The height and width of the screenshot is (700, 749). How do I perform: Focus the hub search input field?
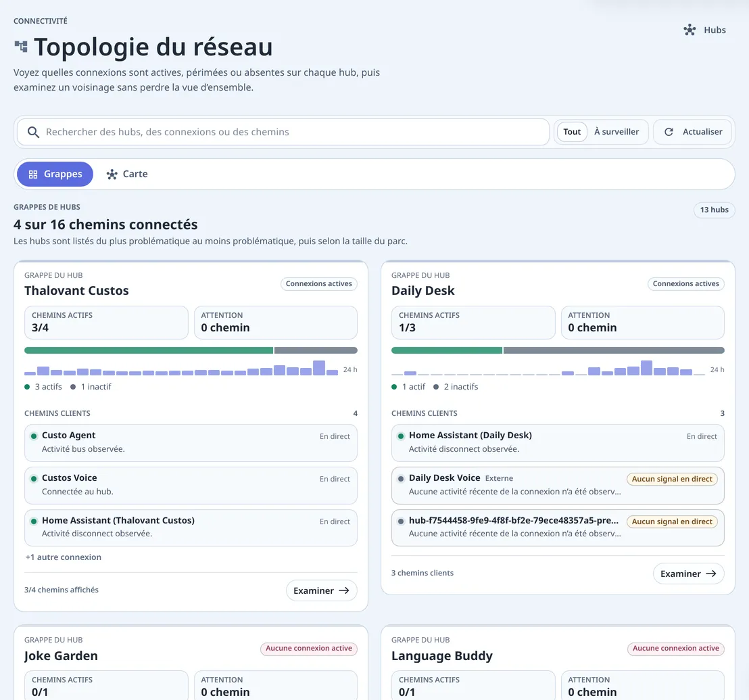point(283,132)
